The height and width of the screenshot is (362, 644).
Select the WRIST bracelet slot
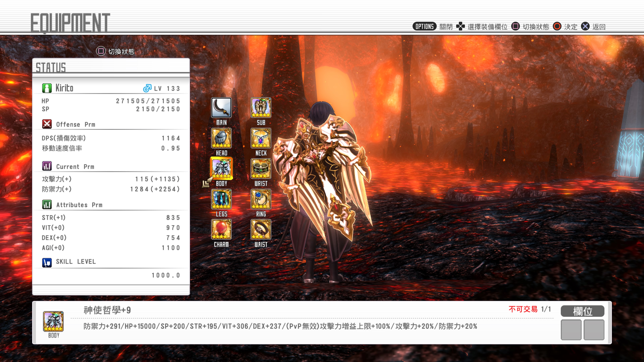tap(261, 169)
